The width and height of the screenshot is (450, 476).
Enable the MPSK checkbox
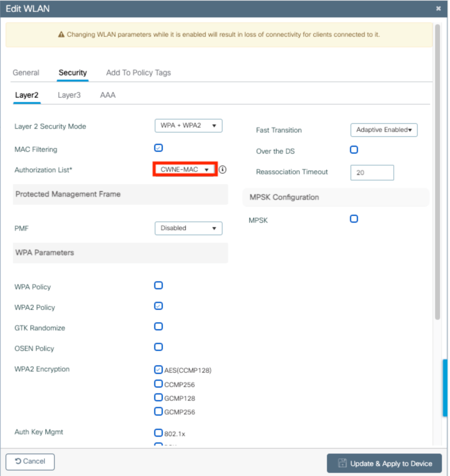click(x=354, y=219)
